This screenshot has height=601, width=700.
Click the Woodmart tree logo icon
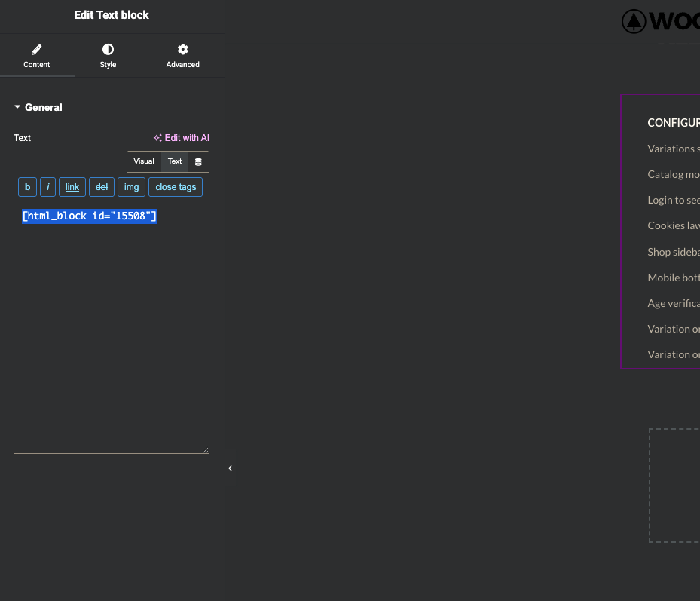coord(634,21)
